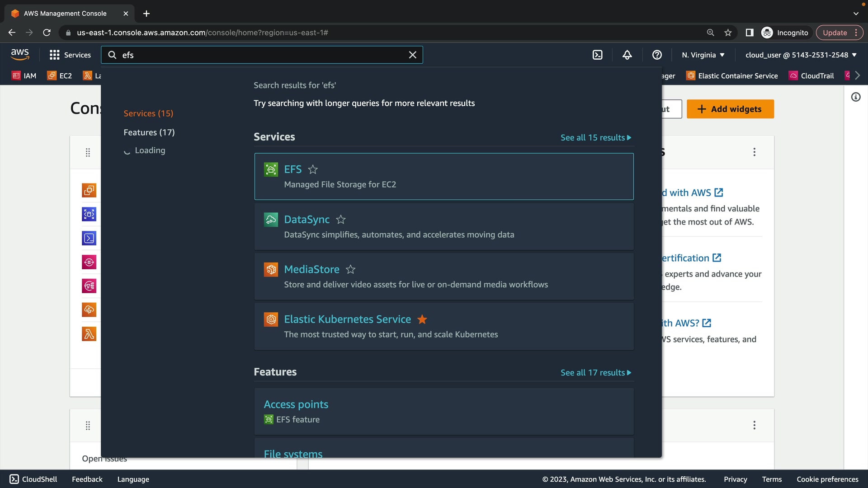Expand the N. Virginia region dropdown
The image size is (868, 488).
click(x=703, y=55)
